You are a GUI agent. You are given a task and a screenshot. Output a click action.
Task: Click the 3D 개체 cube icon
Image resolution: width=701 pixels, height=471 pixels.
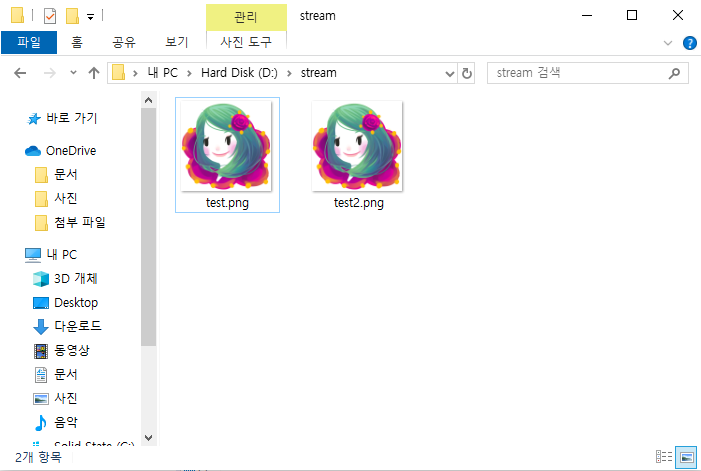[41, 279]
